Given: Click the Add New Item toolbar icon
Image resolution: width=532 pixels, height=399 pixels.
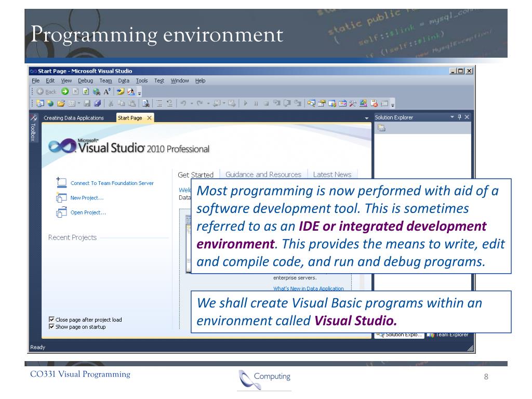Looking at the screenshot, I should coord(72,103).
